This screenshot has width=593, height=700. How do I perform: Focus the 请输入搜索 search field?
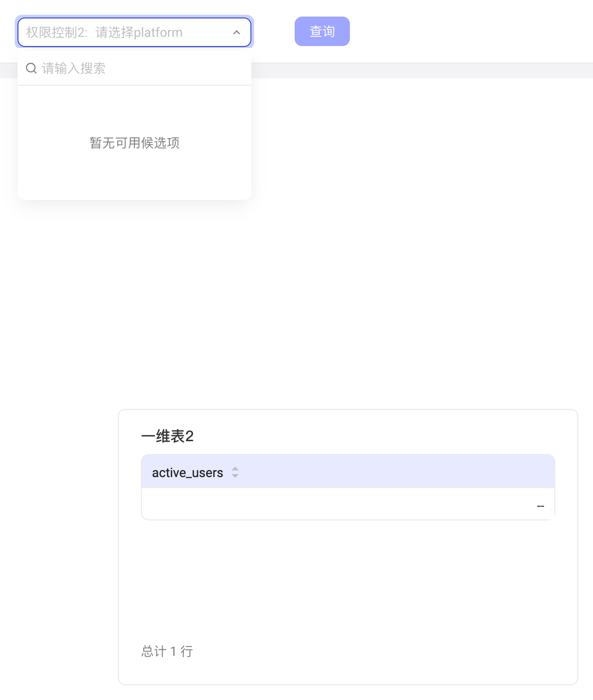[x=134, y=68]
